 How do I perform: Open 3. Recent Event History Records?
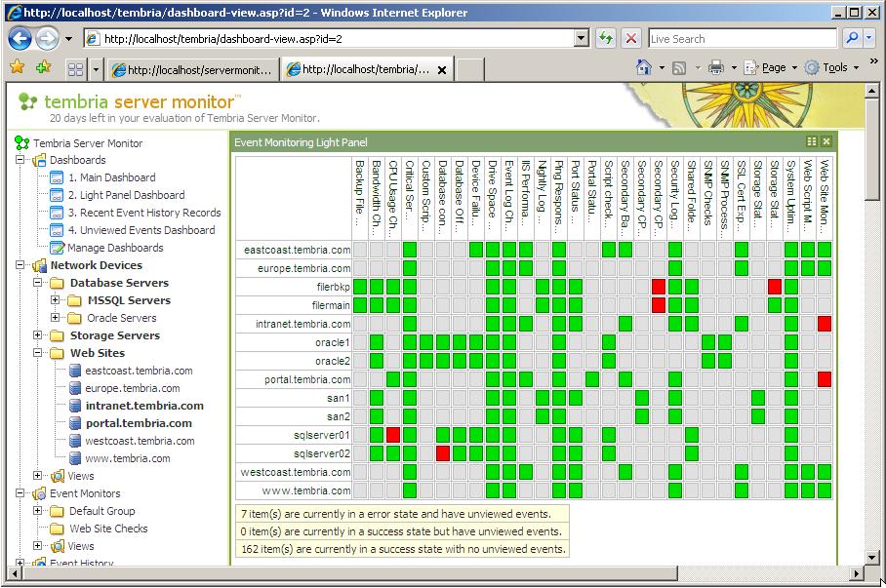[x=144, y=213]
